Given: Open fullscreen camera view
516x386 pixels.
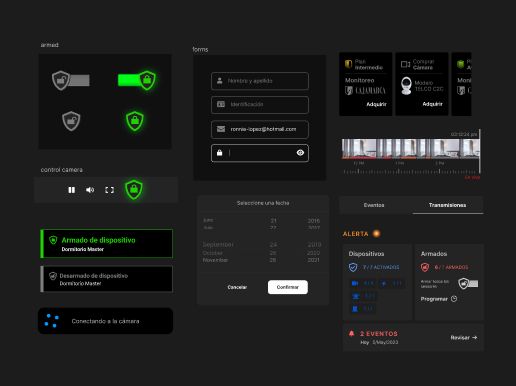Looking at the screenshot, I should [109, 190].
